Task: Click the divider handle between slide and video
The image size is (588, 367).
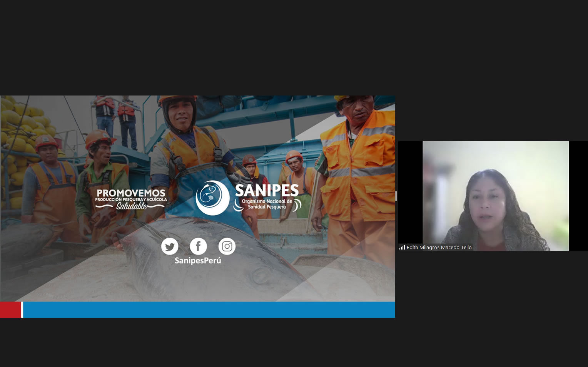Action: tap(396, 196)
